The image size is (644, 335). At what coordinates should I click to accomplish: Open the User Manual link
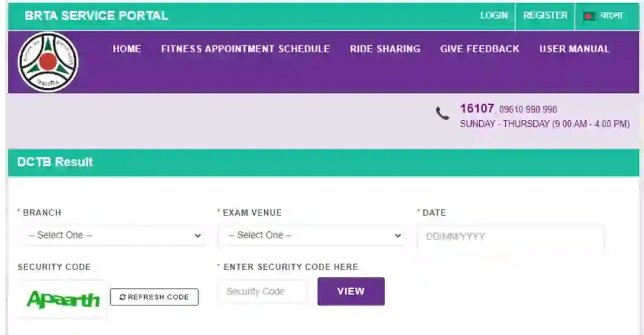click(574, 49)
